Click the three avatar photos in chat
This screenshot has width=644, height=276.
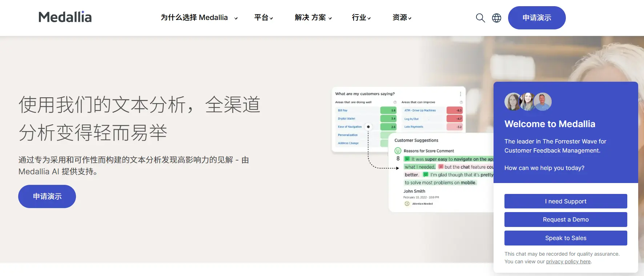528,102
